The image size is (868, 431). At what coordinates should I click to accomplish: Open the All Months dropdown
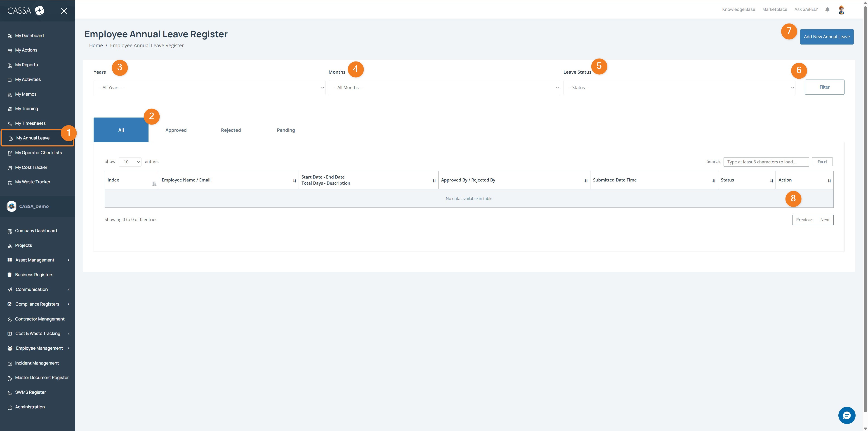[444, 88]
